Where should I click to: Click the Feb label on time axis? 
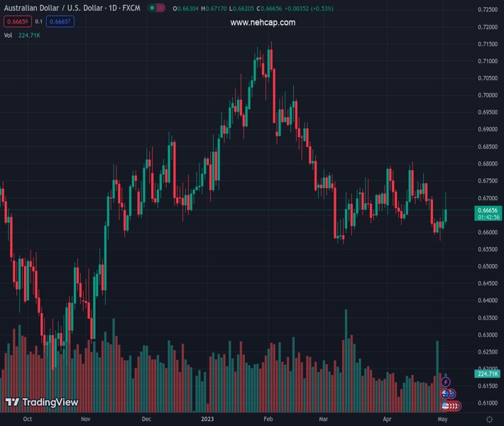click(268, 419)
